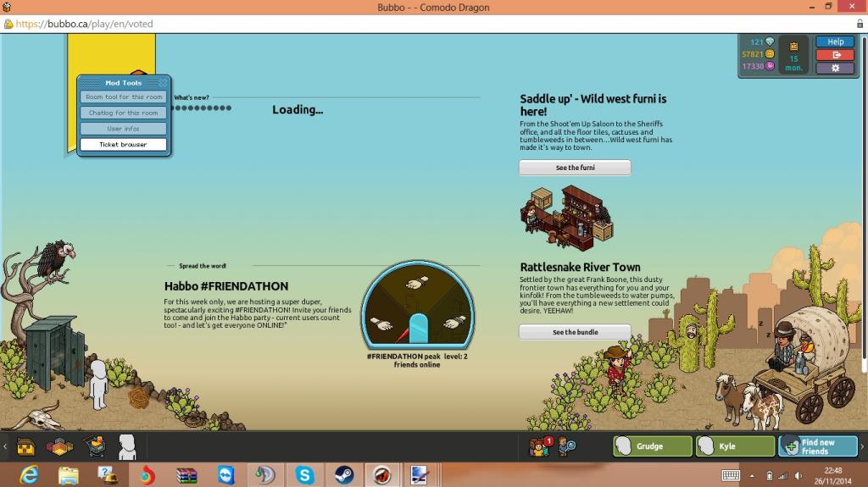Click the Habbo #FRIENDATHON headline
This screenshot has width=868, height=487.
pos(225,286)
